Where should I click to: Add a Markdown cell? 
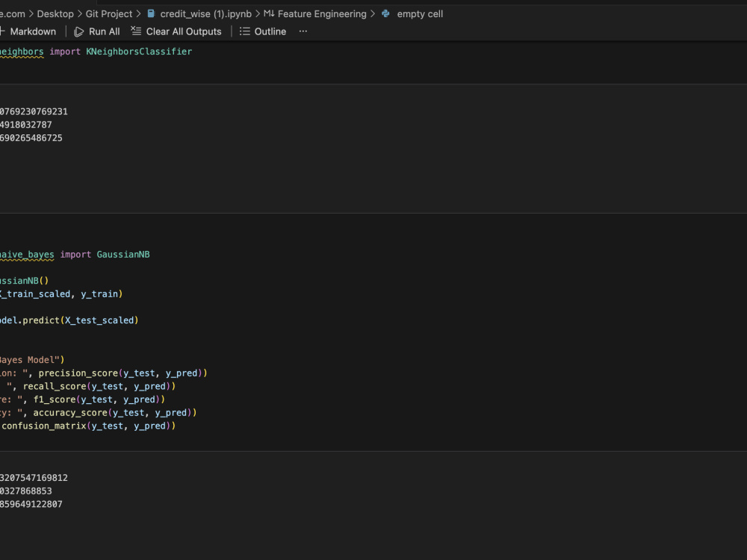coord(28,31)
